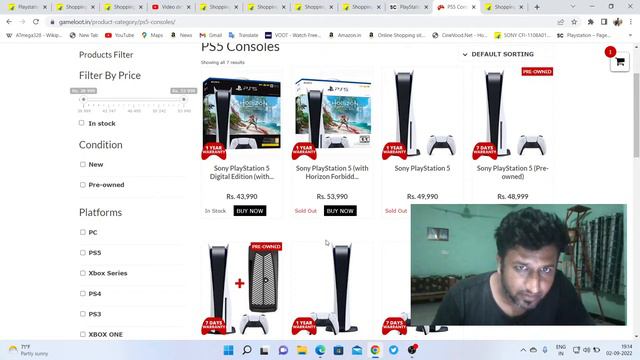Open Mail app from taskbar
Viewport: 640px width, 360px height.
click(357, 350)
